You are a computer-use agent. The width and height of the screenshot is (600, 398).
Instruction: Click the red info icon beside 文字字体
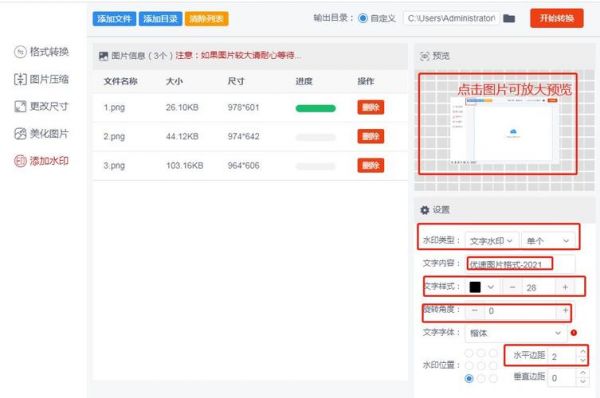point(574,333)
